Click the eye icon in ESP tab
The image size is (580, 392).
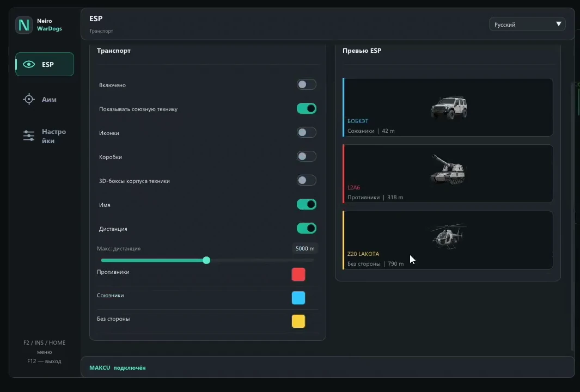tap(29, 64)
